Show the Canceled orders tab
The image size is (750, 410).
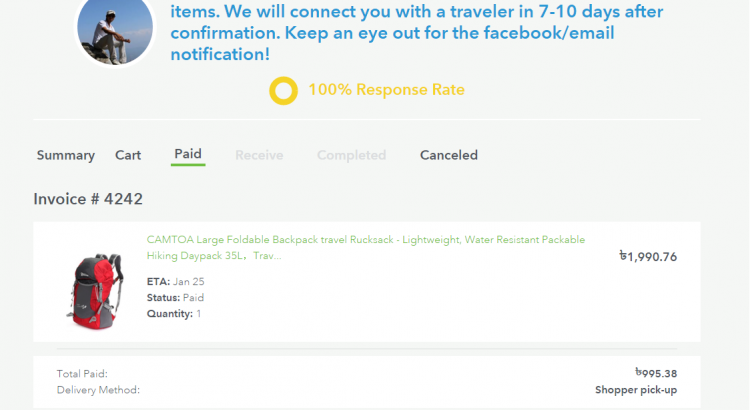point(449,155)
